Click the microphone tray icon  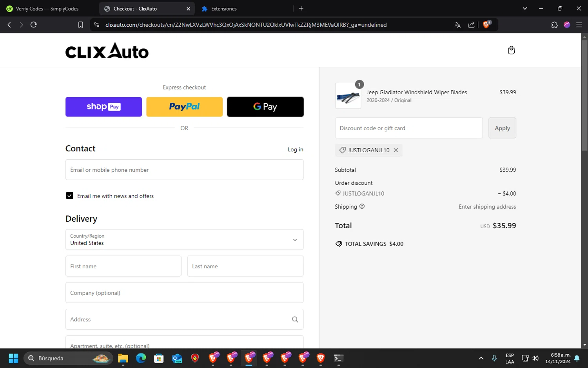click(494, 358)
